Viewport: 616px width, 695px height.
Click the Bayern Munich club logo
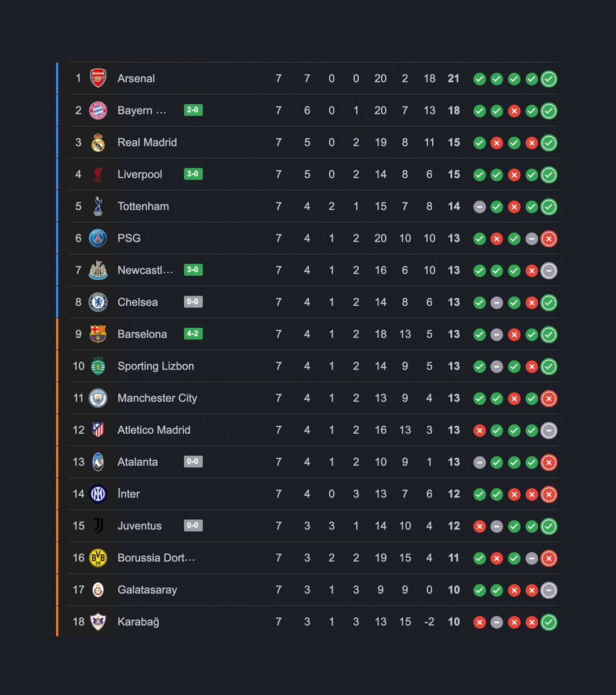tap(98, 111)
